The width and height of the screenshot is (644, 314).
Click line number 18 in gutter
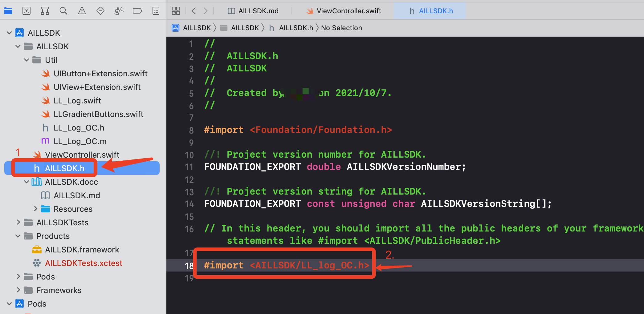(189, 266)
